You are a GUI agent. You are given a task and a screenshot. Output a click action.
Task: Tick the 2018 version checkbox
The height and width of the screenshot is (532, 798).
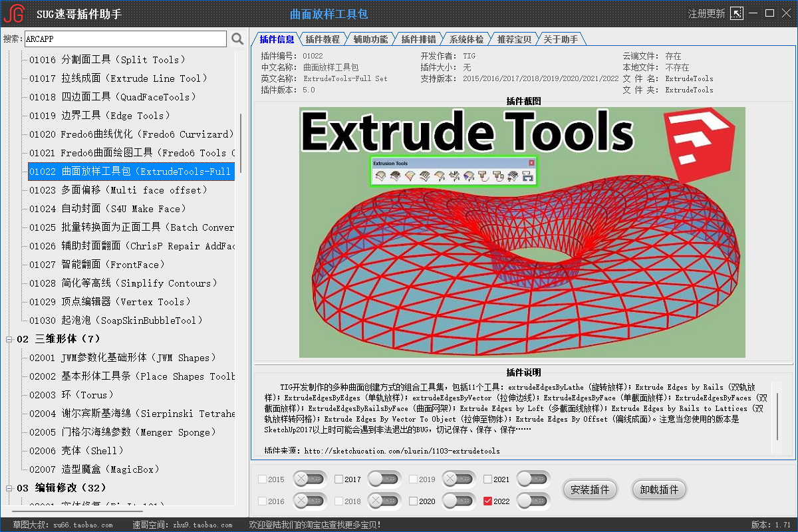pos(339,501)
